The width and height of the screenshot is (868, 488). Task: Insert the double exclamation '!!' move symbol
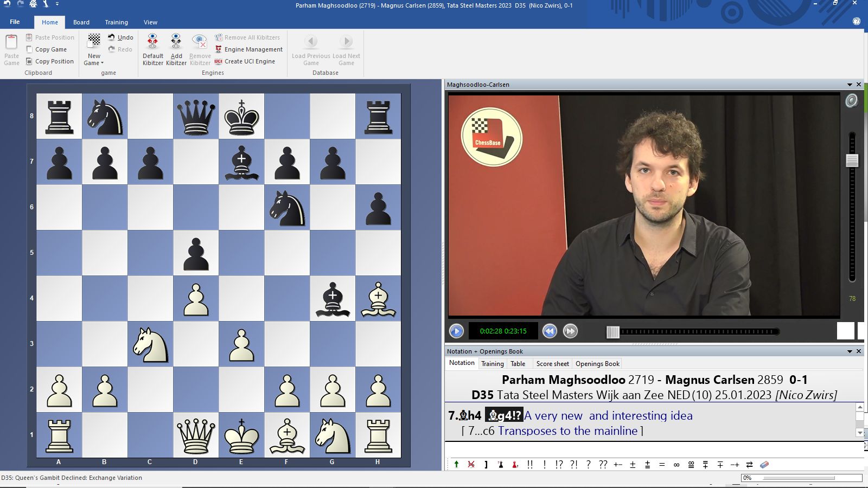pos(530,465)
